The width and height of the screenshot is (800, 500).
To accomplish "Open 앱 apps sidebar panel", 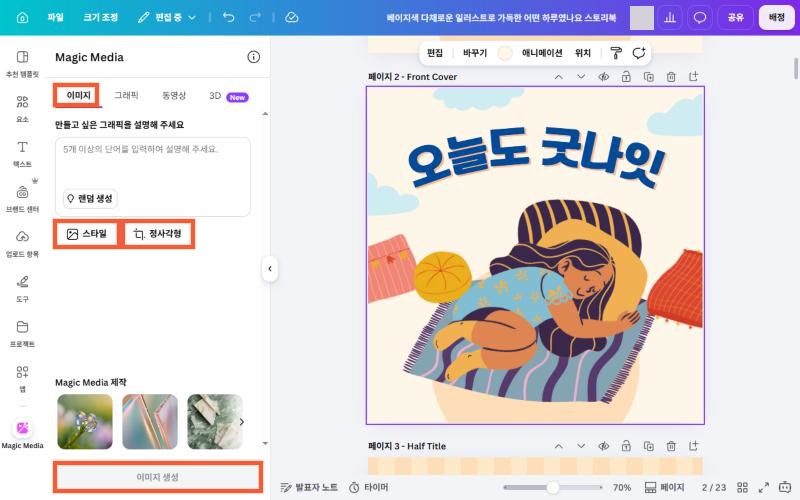I will [x=22, y=379].
